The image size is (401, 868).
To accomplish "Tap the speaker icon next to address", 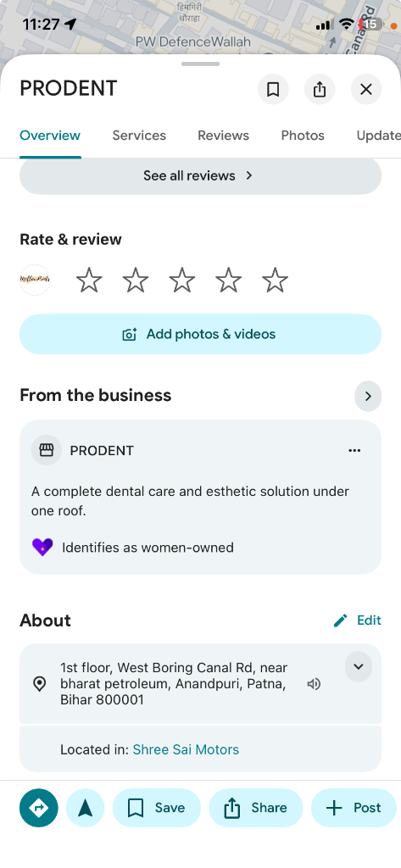I will (x=314, y=684).
